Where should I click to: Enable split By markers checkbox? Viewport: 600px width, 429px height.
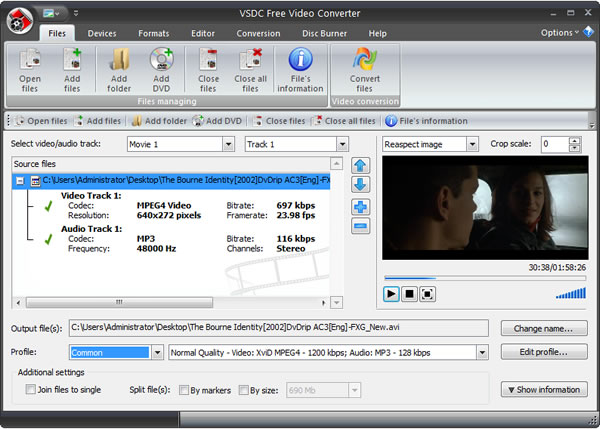point(184,390)
